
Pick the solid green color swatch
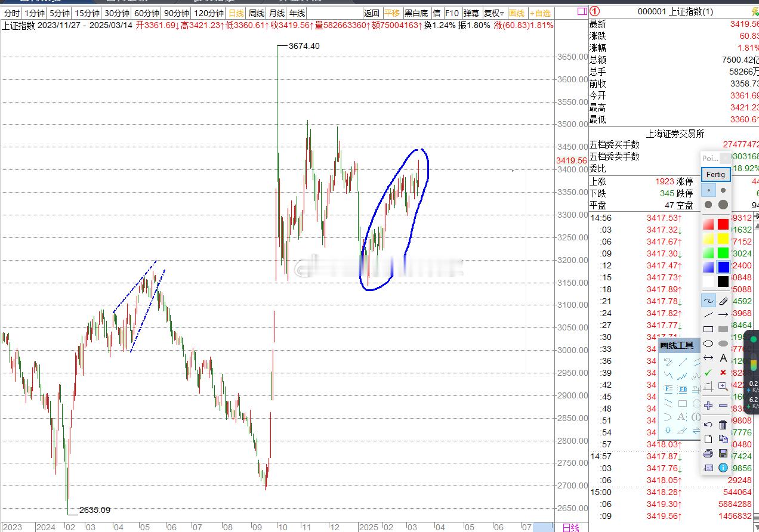tap(723, 253)
